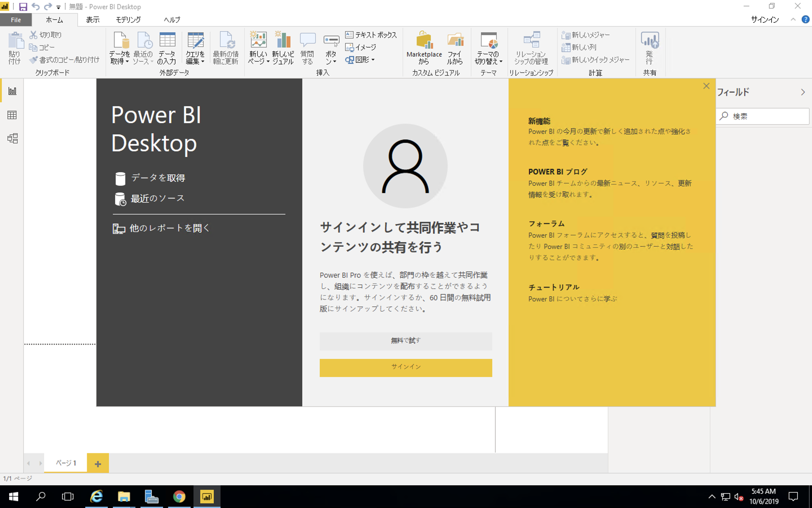Open POWER BI ブログ link
Viewport: 812px width, 508px height.
[x=558, y=172]
